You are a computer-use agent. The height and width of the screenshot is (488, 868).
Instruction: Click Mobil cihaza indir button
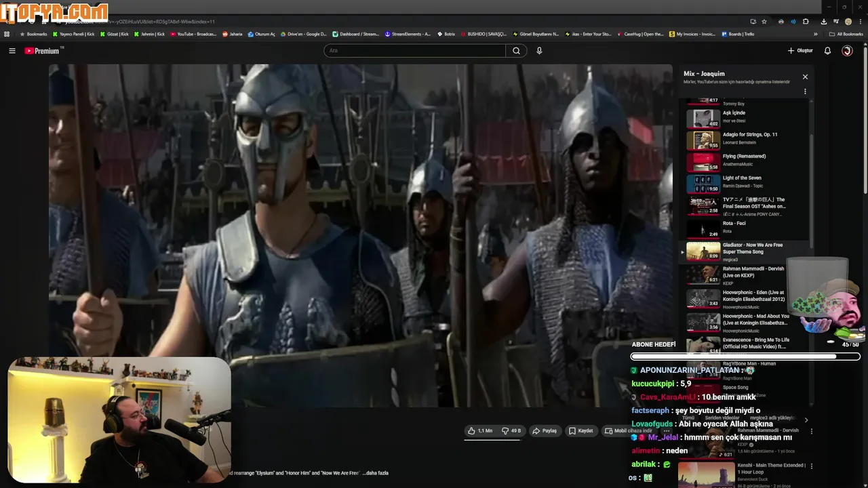629,430
